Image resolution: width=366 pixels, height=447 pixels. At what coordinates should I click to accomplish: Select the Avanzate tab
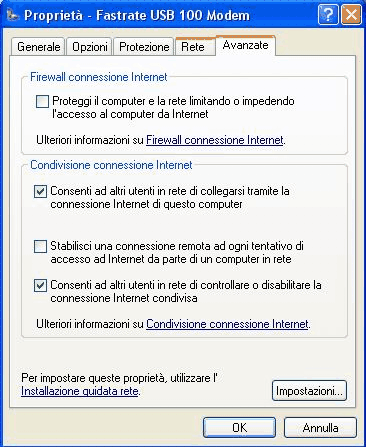point(246,45)
